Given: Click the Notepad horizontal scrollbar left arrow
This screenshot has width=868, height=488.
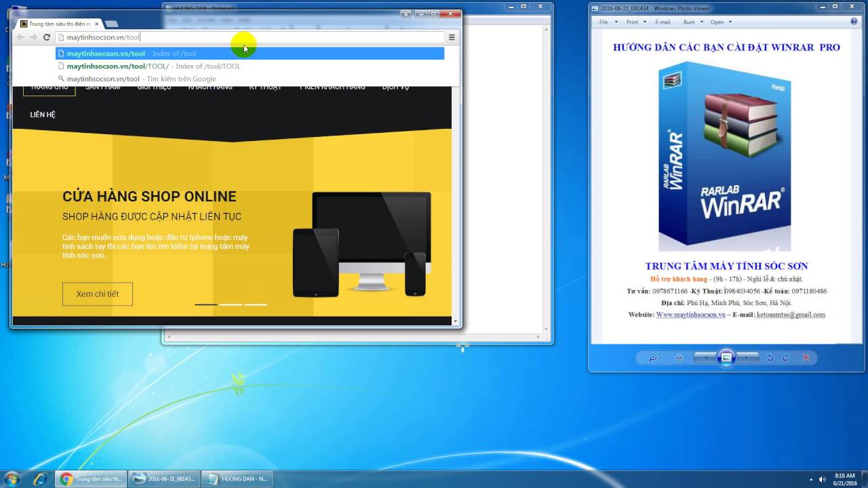Looking at the screenshot, I should (167, 337).
